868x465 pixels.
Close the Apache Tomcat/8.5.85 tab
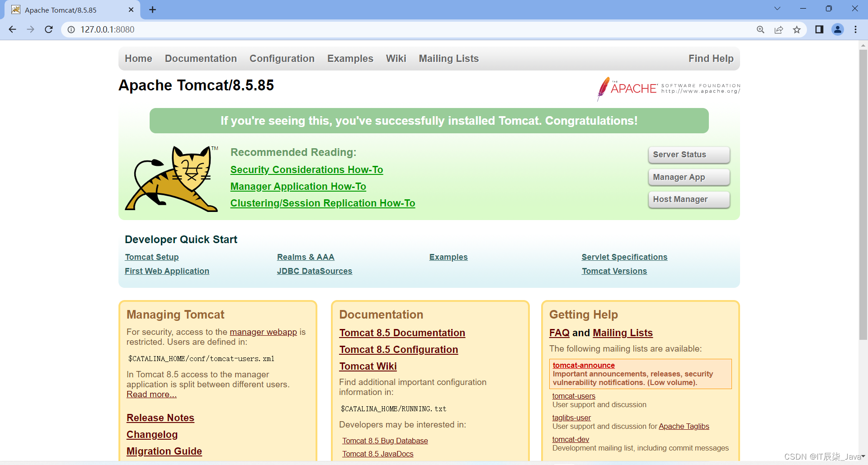[x=131, y=9]
